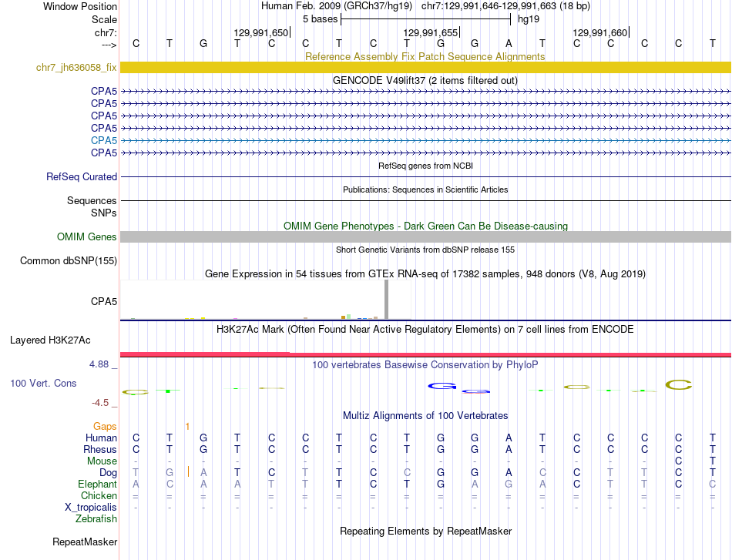Select the Chicken alignment row label
Viewport: 732px width, 560px height.
coord(99,495)
